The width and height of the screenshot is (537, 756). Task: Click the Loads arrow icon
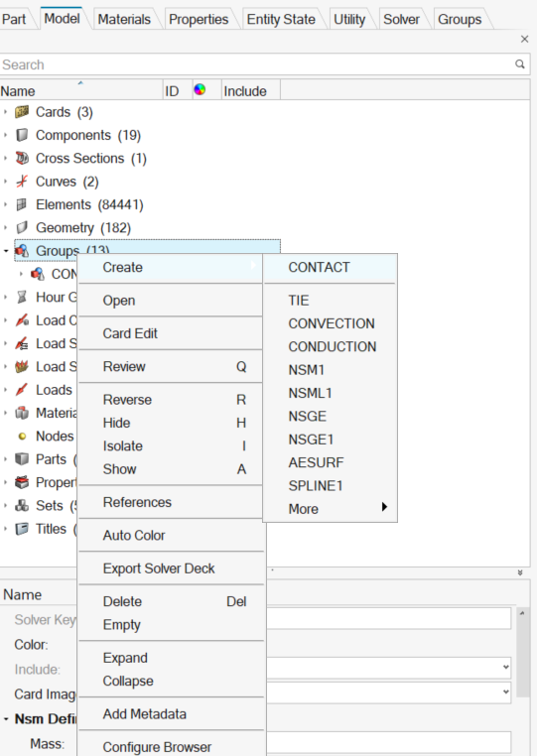[22, 390]
